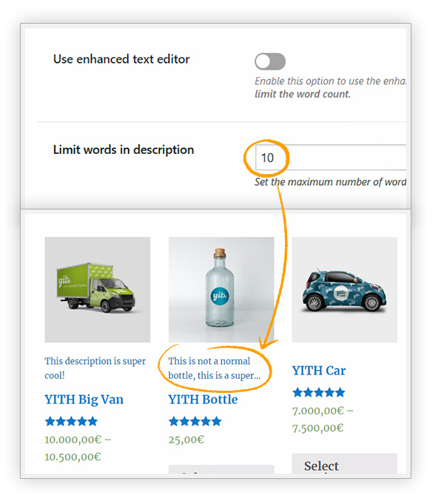Click the partially visible button under YITH Bottle
This screenshot has height=504, width=444.
click(221, 469)
